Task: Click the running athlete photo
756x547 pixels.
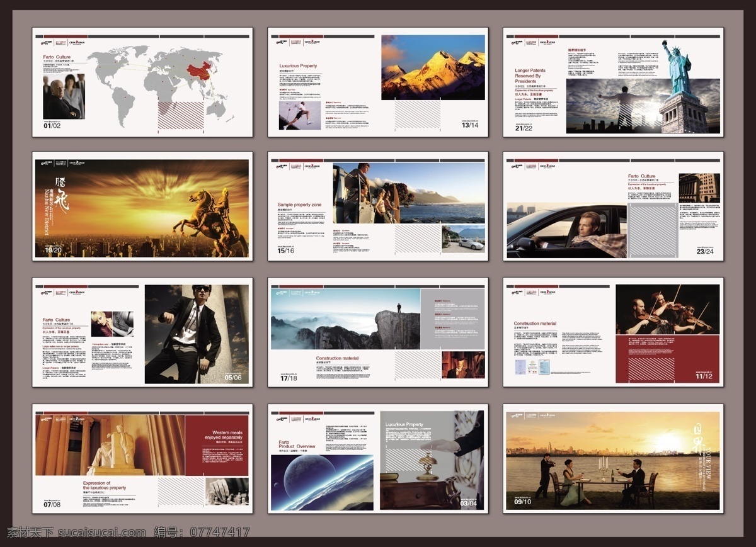Action: [x=300, y=115]
